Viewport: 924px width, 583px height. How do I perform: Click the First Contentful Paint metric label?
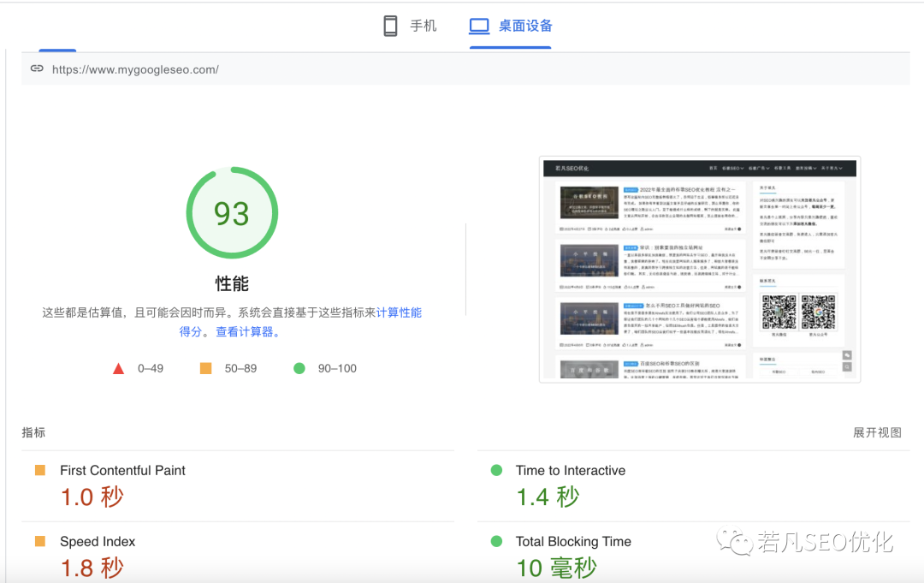click(x=122, y=470)
